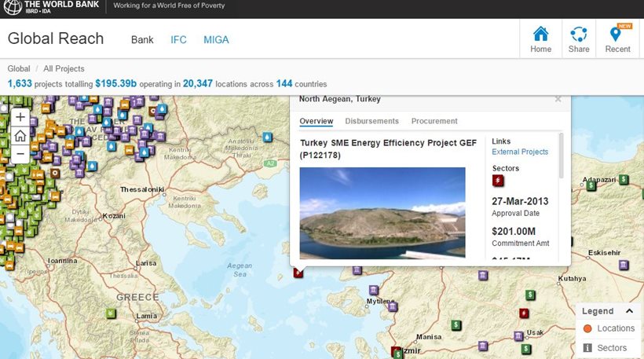Click the project photo thumbnail
The image size is (644, 359).
pos(382,212)
